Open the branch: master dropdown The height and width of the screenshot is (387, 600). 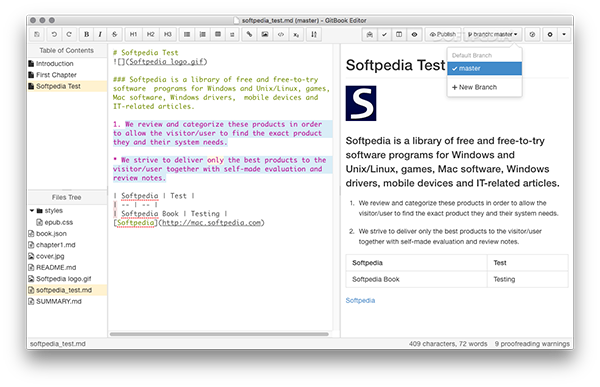point(492,34)
